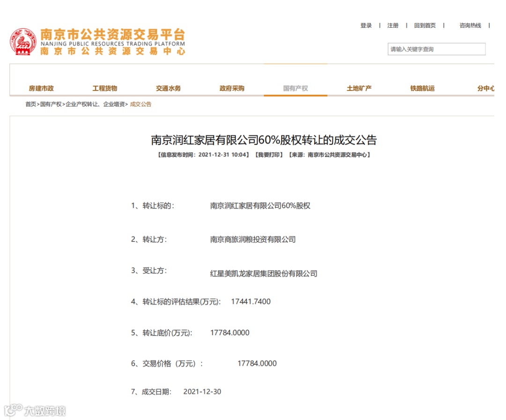Click the 交易价格 value 17784.0000
Viewport: 506px width, 420px height.
(x=257, y=363)
